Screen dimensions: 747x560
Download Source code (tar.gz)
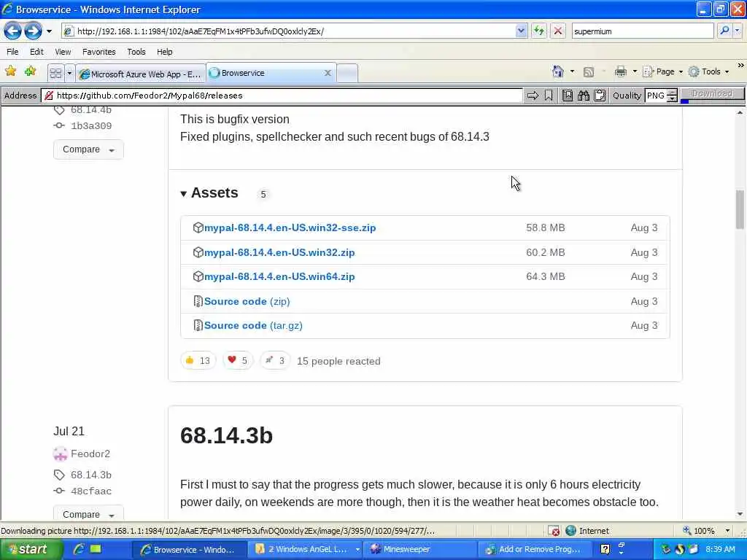(253, 326)
